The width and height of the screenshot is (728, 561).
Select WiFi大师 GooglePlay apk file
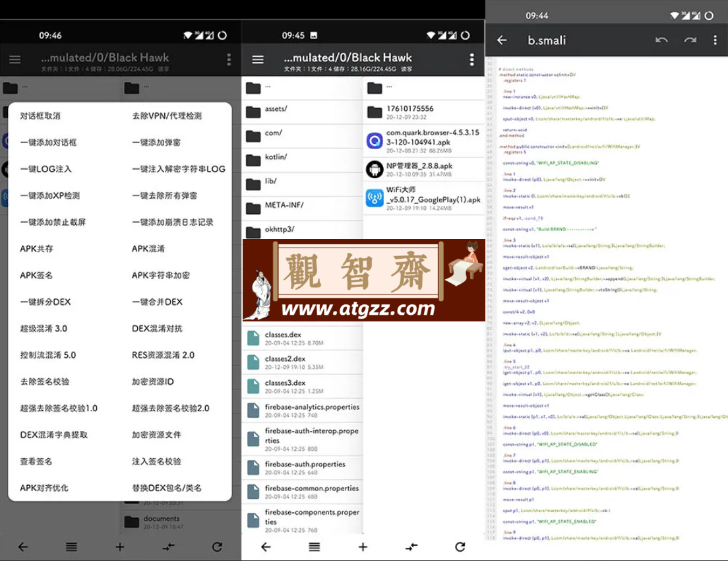tap(423, 198)
